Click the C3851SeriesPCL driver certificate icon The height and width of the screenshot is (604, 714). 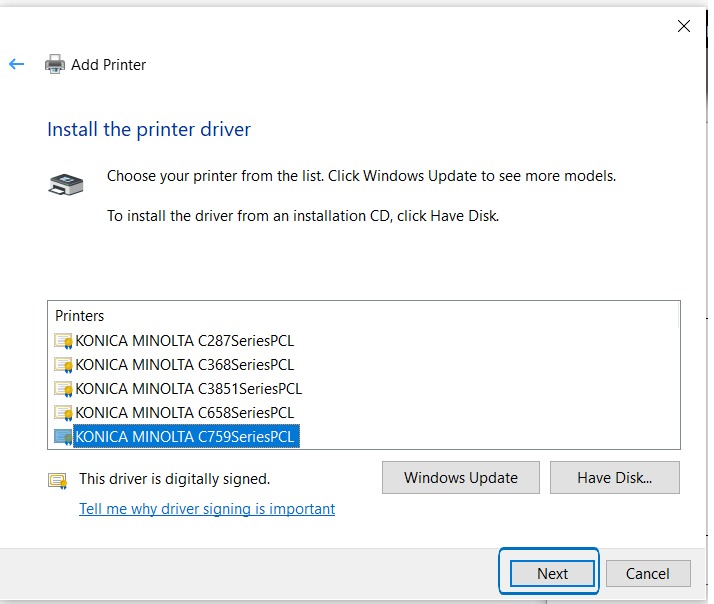63,389
